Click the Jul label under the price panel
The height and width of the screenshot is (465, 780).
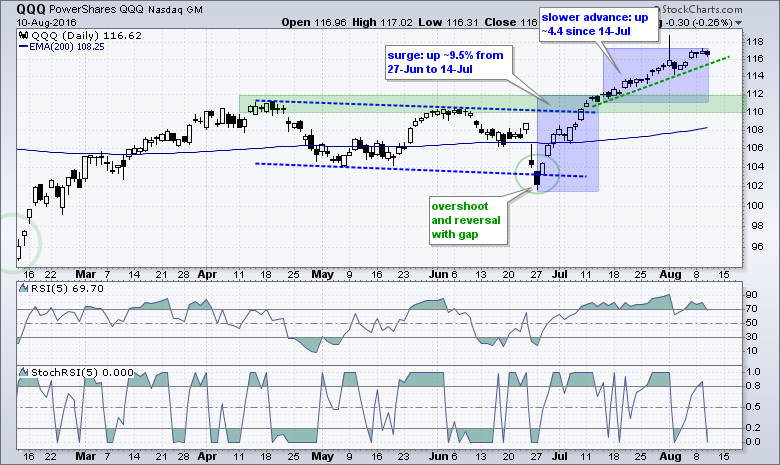pyautogui.click(x=560, y=274)
